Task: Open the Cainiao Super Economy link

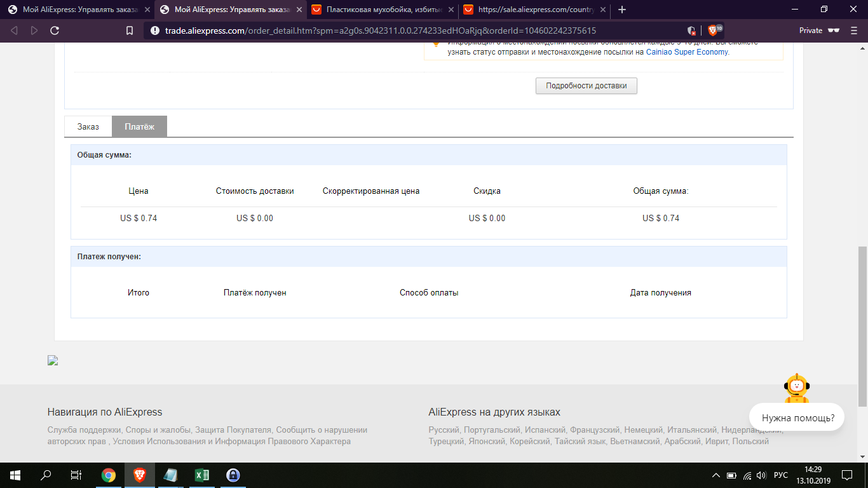Action: pos(688,52)
